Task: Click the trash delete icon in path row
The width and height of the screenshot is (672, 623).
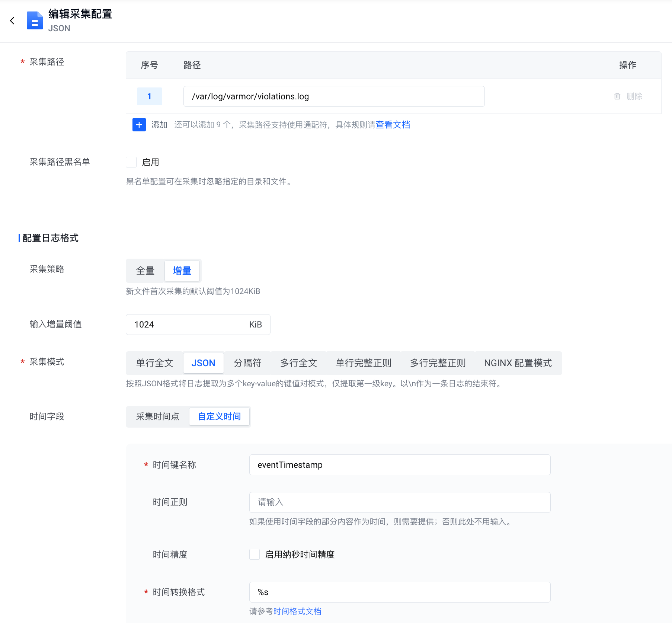Action: [617, 96]
